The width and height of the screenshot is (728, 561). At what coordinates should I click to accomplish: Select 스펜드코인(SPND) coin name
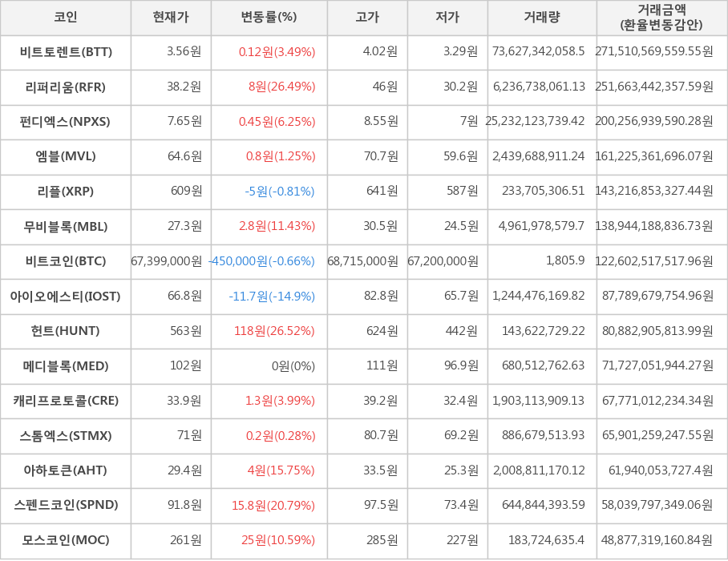(x=66, y=505)
